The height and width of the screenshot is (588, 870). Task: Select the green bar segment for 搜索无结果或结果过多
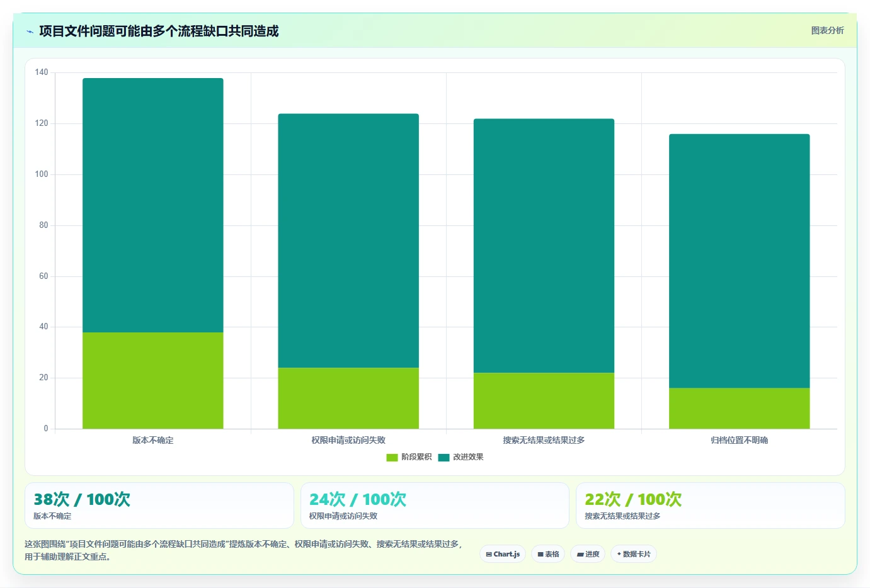(544, 400)
